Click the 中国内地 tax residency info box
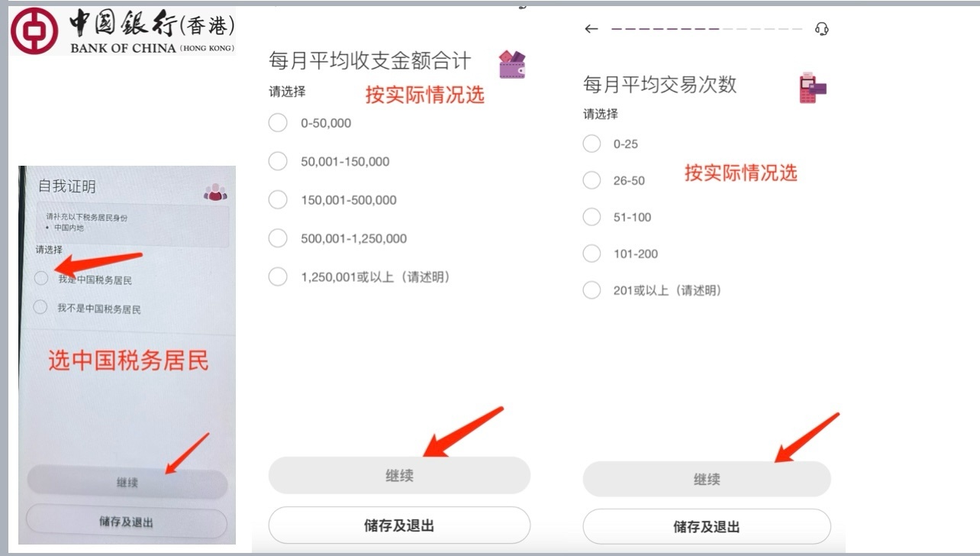The image size is (980, 556). click(133, 224)
